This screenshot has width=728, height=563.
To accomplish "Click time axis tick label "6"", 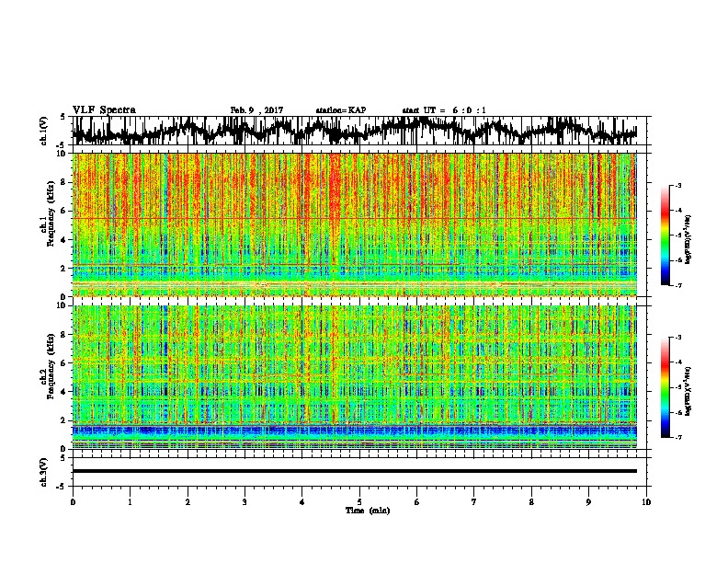I will coord(416,502).
